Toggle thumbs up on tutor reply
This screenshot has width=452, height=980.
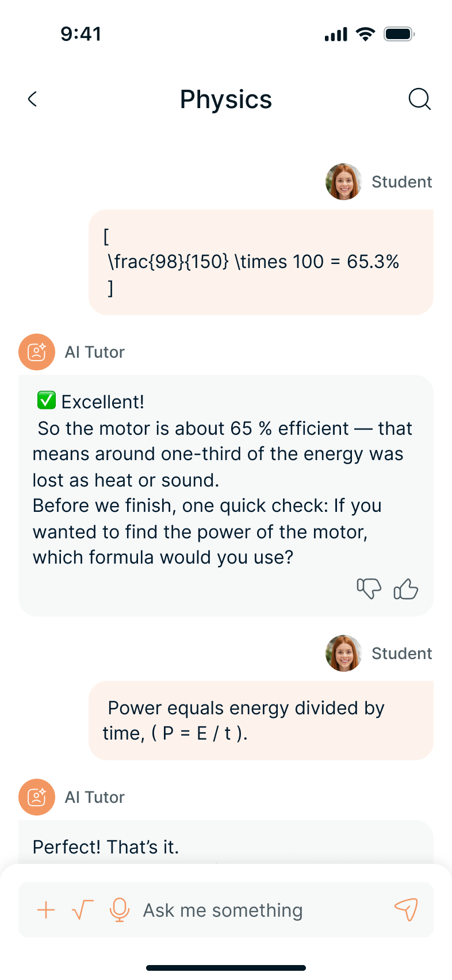[x=405, y=589]
